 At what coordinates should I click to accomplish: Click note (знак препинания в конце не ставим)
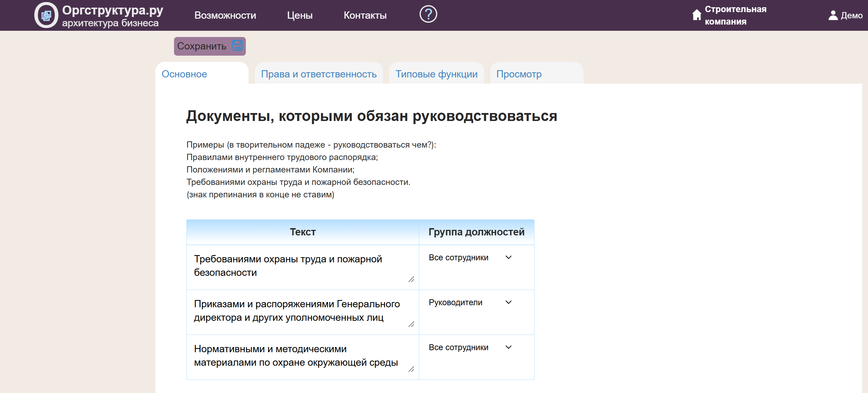click(x=260, y=195)
